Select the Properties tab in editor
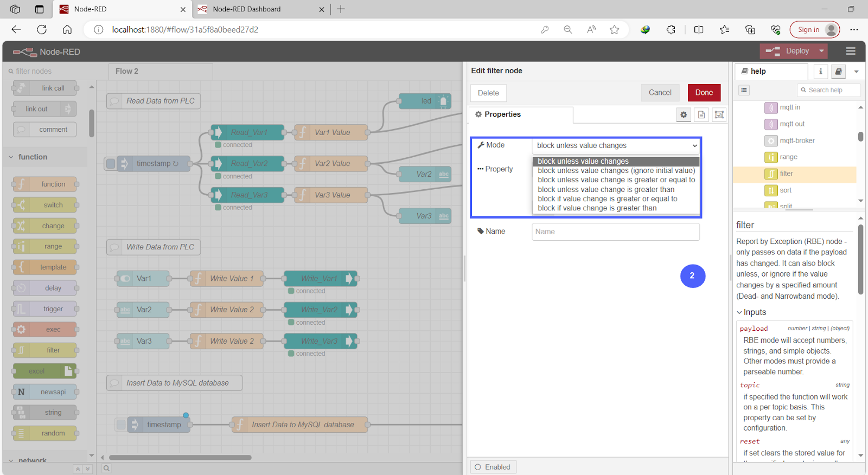Viewport: 868px width, 475px height. [520, 114]
